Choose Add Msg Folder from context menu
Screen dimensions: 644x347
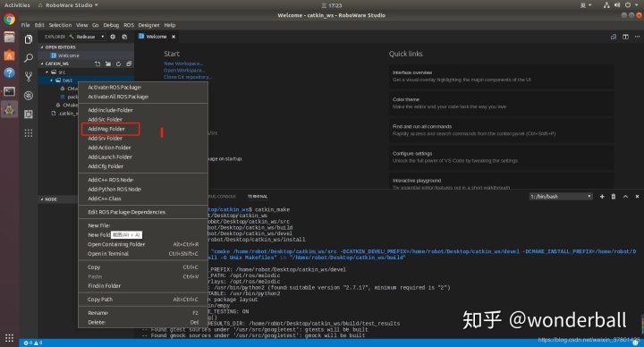click(x=143, y=129)
